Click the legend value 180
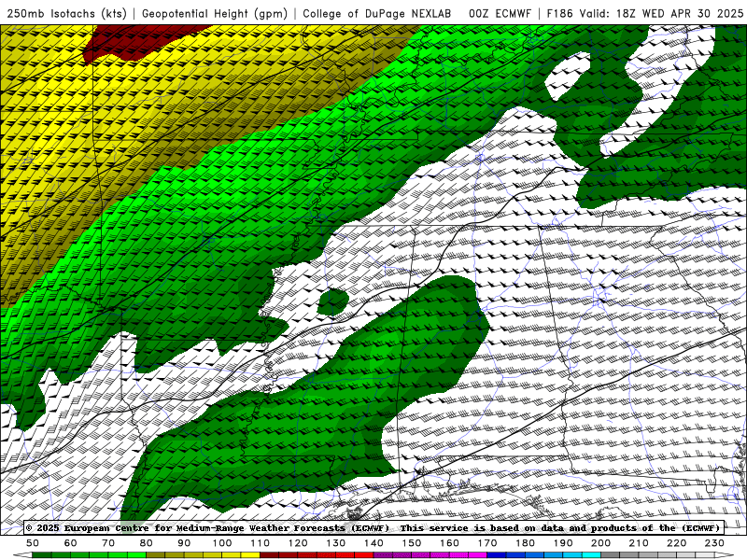 pyautogui.click(x=525, y=543)
